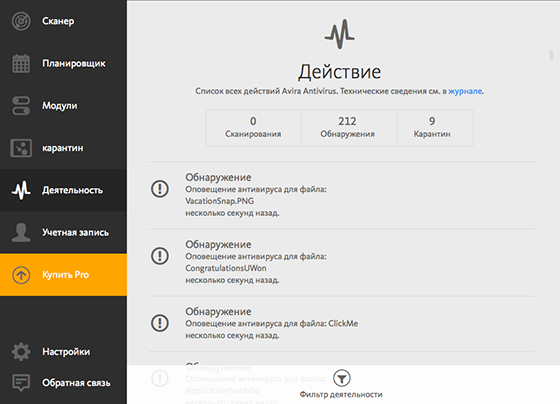Open the Фильтр деятельности funnel icon
Screen dimensions: 560x404
tap(342, 378)
